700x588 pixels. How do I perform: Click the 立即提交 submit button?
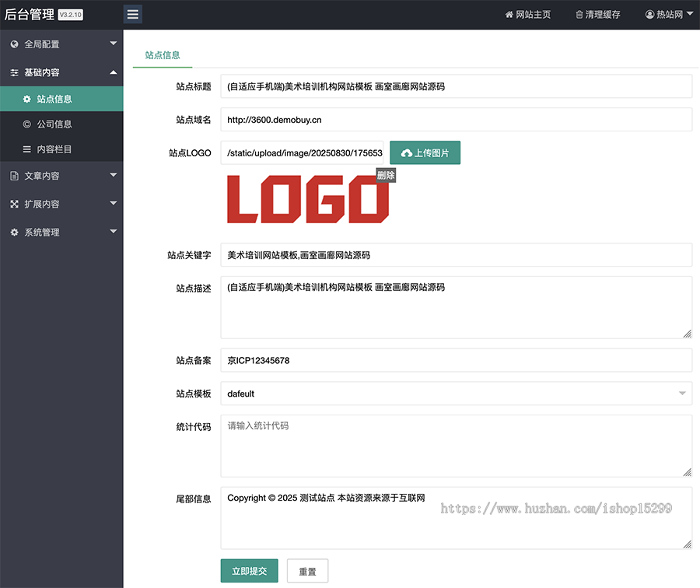tap(249, 571)
